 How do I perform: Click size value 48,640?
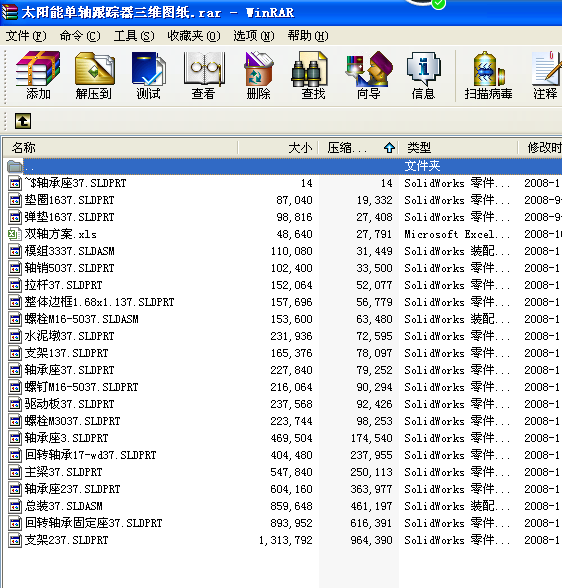294,234
